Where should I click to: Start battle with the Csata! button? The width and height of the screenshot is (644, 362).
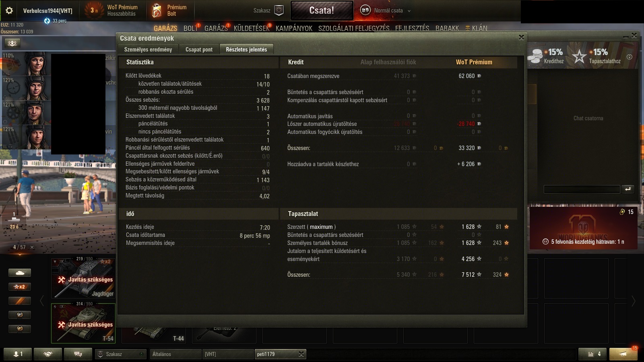322,10
